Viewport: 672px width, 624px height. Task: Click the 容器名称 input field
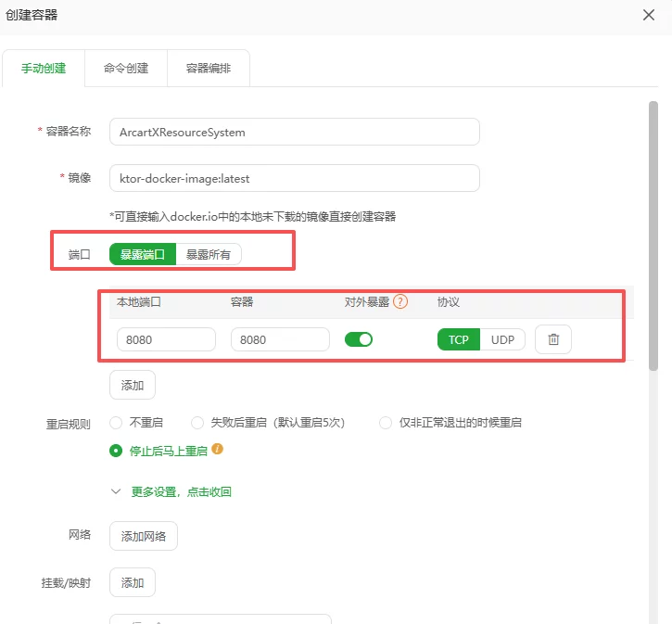[294, 132]
